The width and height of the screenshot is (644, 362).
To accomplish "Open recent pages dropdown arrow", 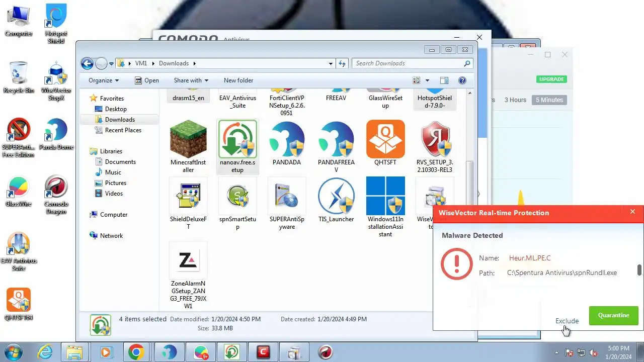I will (111, 64).
